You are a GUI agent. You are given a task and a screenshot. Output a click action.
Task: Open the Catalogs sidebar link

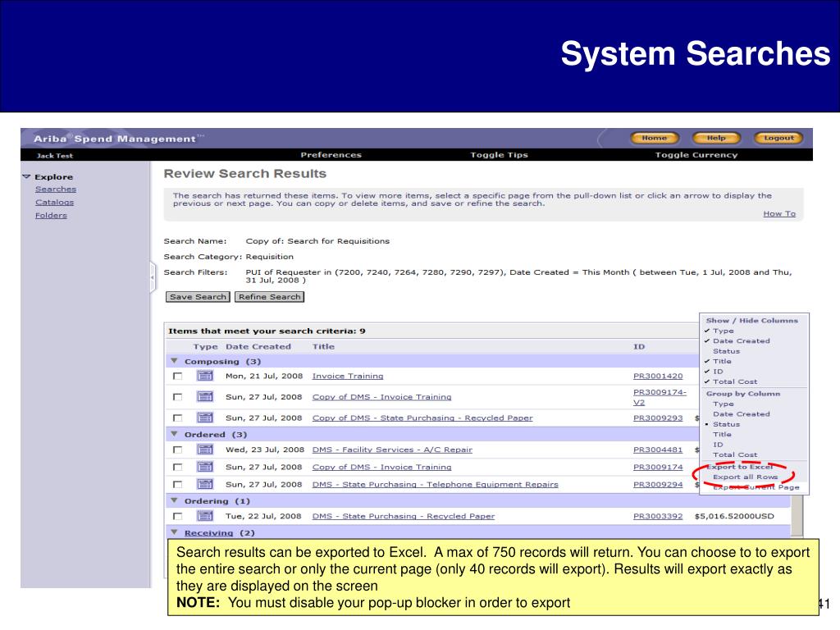54,202
